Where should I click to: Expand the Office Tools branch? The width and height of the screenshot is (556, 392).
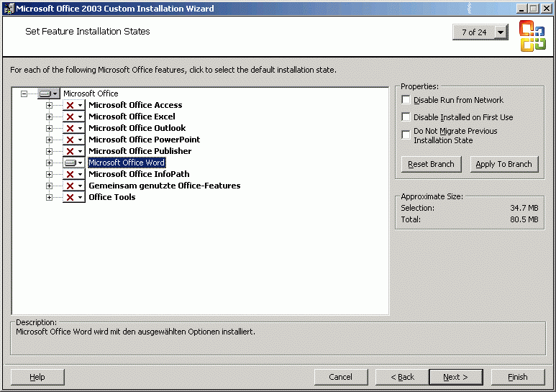click(50, 197)
